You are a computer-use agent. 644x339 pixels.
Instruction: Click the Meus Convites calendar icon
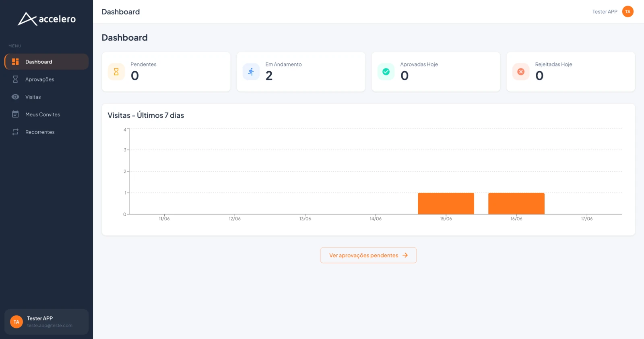[x=15, y=114]
